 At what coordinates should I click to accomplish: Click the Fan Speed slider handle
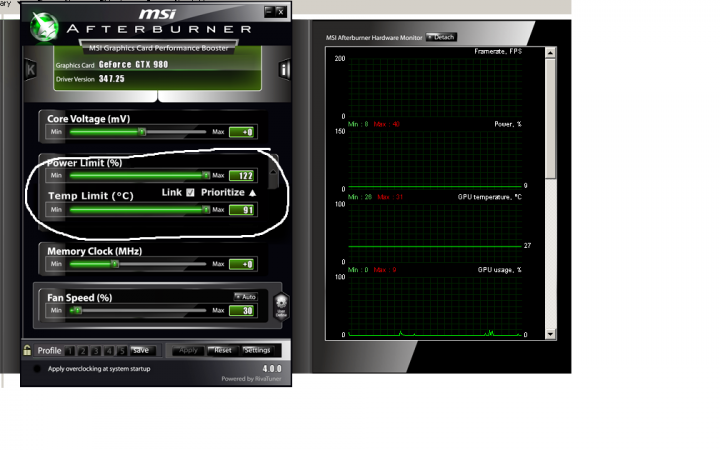(x=78, y=310)
